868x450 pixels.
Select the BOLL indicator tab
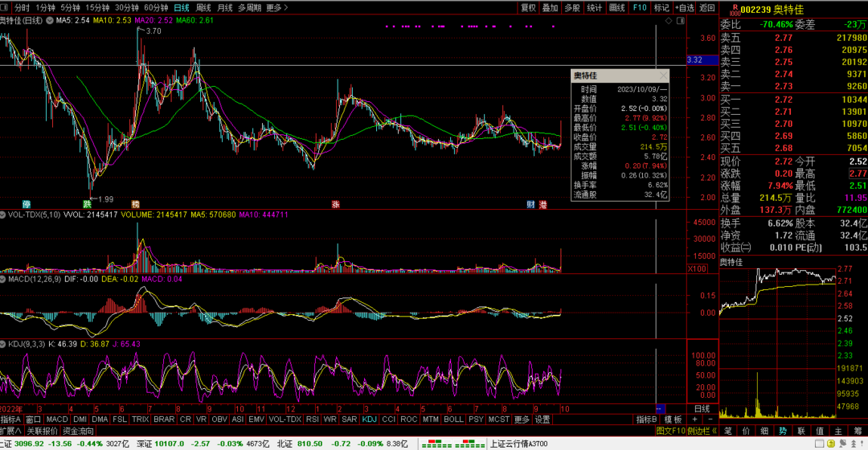click(453, 419)
